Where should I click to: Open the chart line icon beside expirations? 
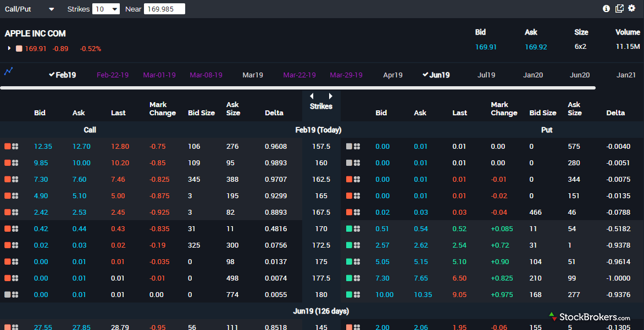9,71
